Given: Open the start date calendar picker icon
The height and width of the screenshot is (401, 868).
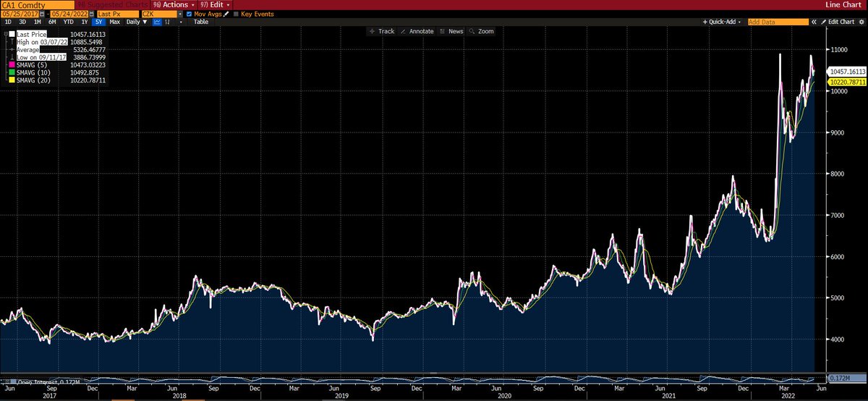Looking at the screenshot, I should tap(43, 14).
